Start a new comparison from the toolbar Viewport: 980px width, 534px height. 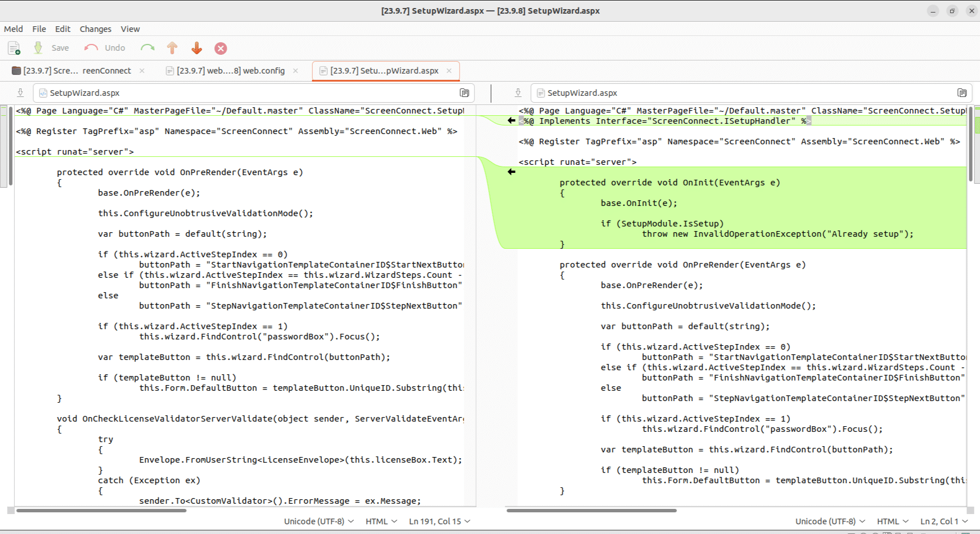[14, 48]
